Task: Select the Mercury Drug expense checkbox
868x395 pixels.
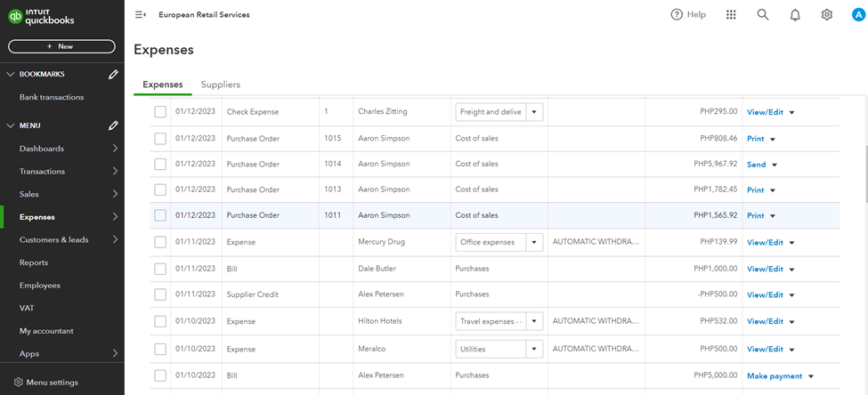Action: point(160,242)
